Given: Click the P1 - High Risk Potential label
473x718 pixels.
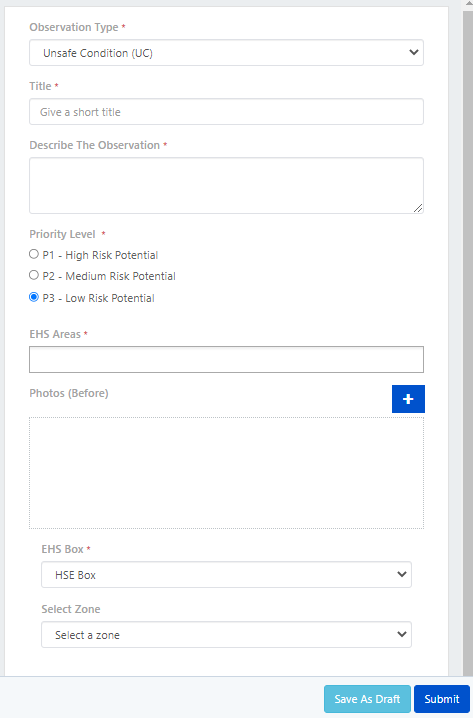Looking at the screenshot, I should pyautogui.click(x=100, y=255).
